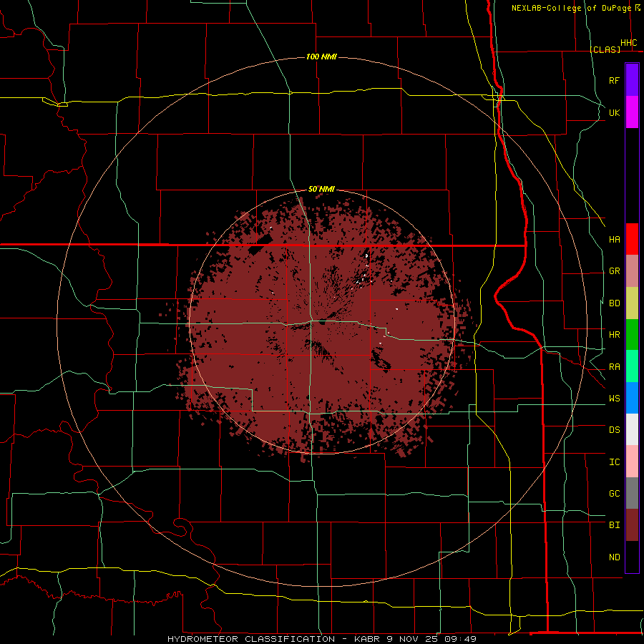Click the WS blue legend swatch
644x644 pixels.
pyautogui.click(x=632, y=398)
